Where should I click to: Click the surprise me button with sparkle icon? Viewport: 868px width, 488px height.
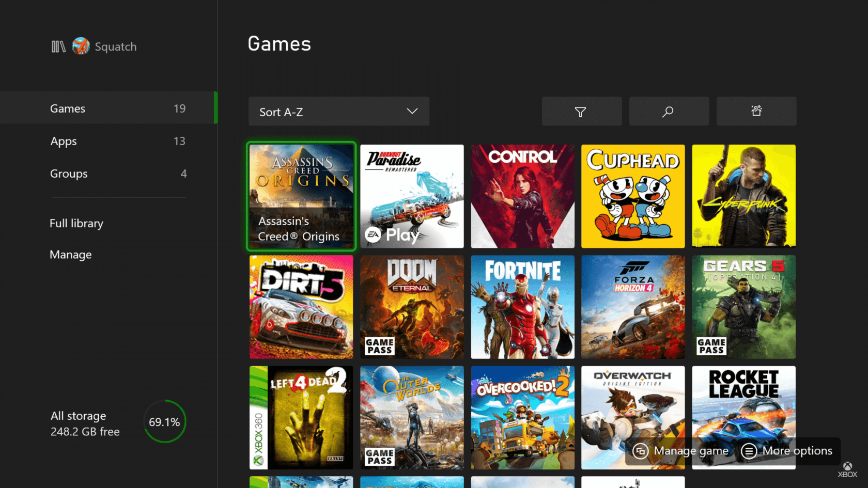tap(756, 111)
